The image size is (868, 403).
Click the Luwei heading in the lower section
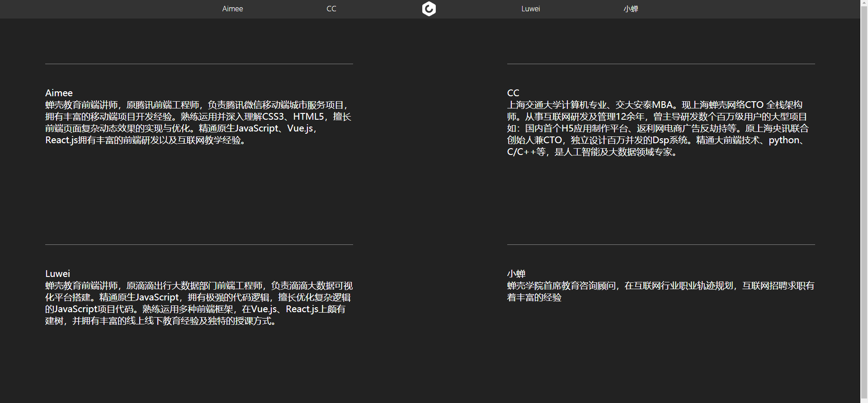click(x=57, y=274)
